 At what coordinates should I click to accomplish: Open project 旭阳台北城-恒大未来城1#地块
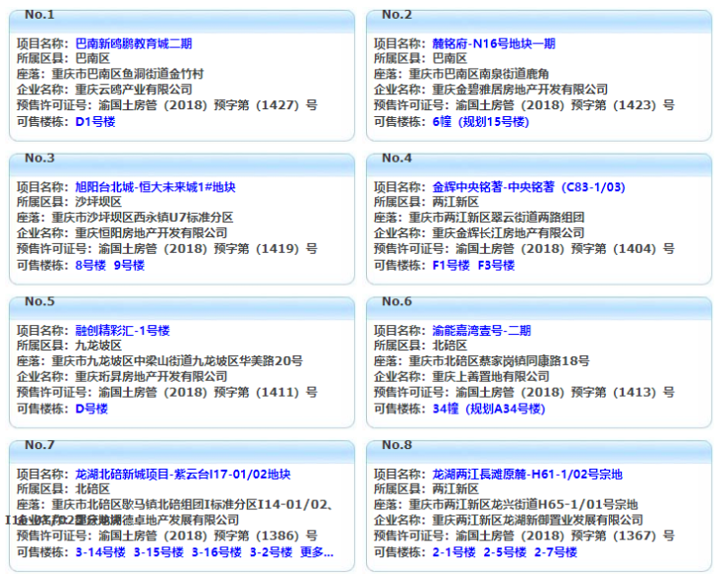click(x=155, y=187)
